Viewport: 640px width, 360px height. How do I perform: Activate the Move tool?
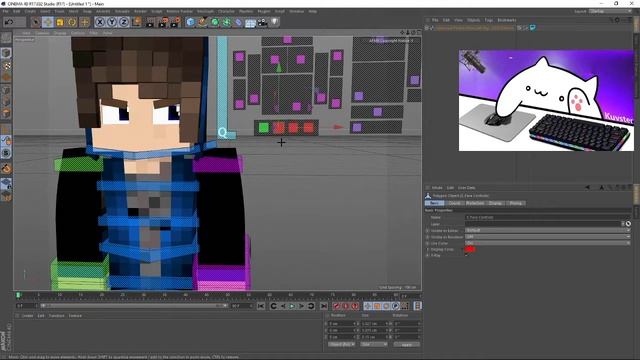coord(48,22)
